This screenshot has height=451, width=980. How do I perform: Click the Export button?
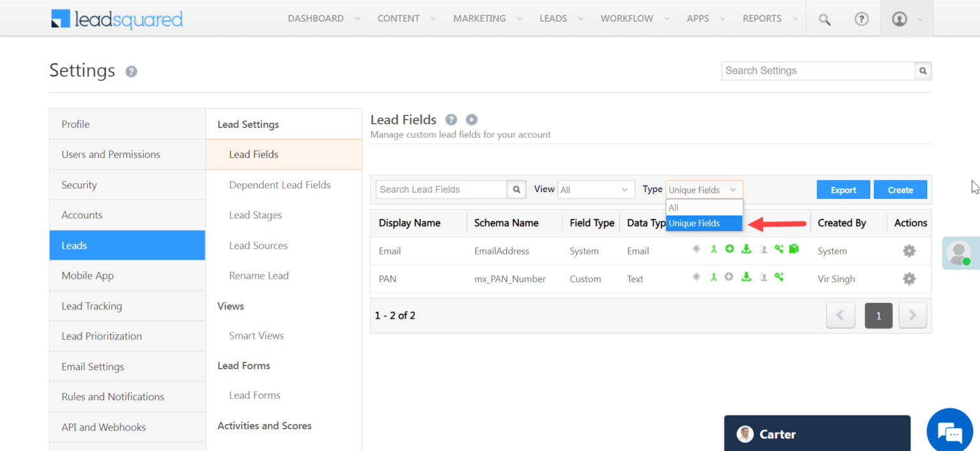coord(843,189)
